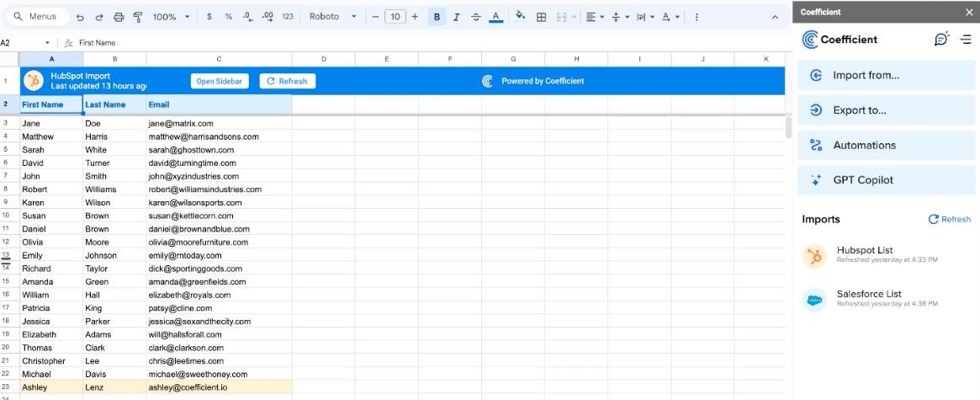980x400 pixels.
Task: Open the Borders icon
Action: [542, 17]
